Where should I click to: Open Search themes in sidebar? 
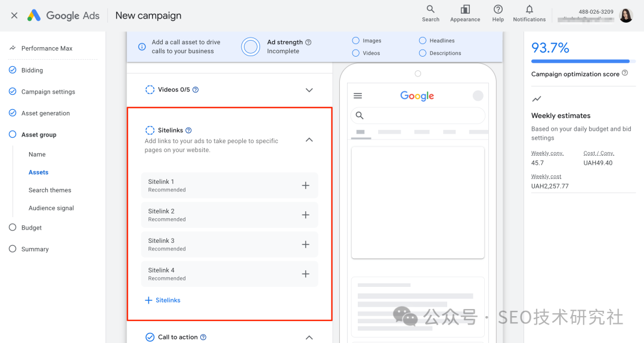(x=49, y=190)
